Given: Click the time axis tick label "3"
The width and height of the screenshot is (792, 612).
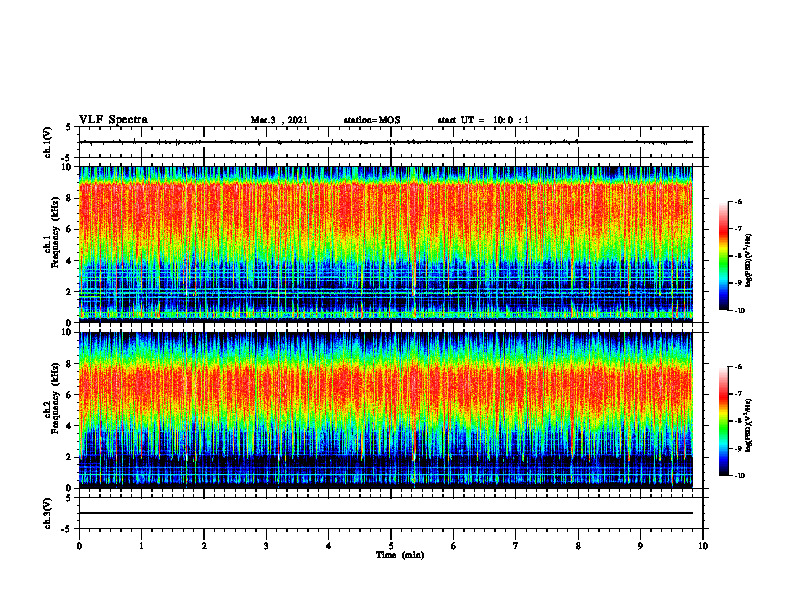Looking at the screenshot, I should click(x=266, y=546).
